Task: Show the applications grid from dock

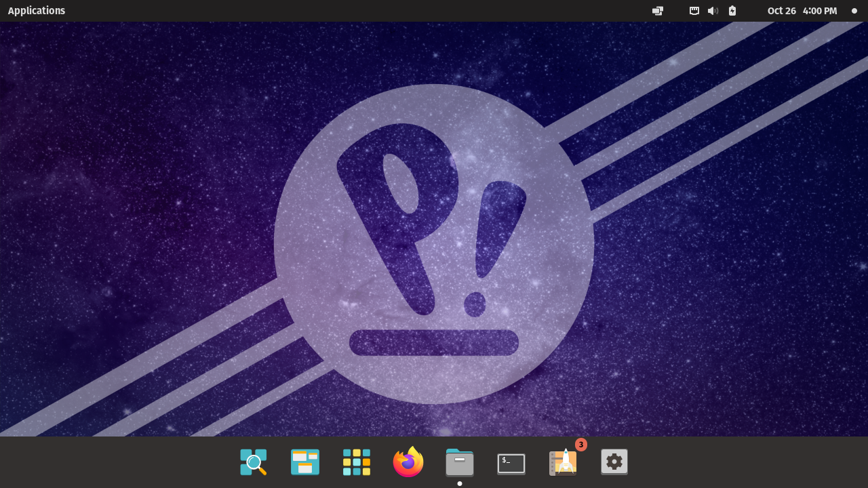Action: coord(357,462)
